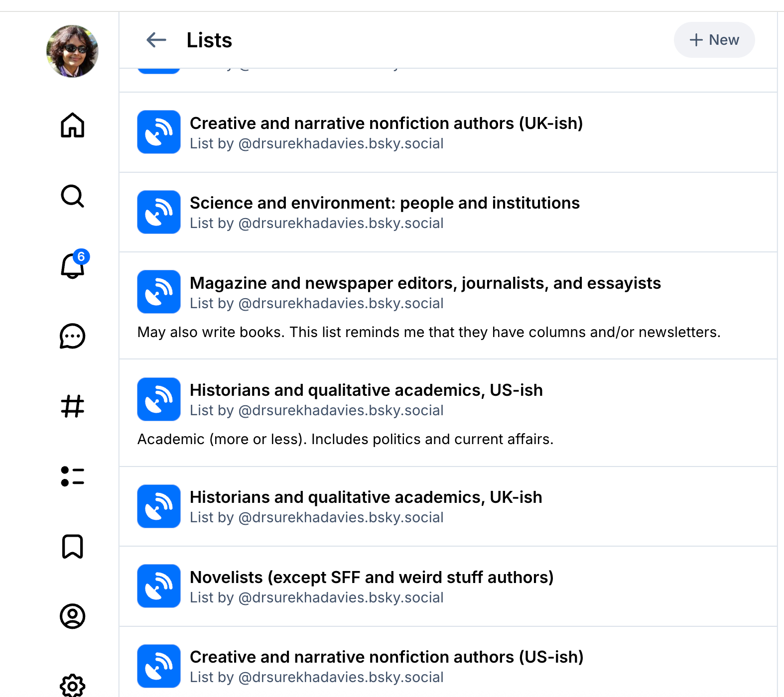Viewport: 784px width, 697px height.
Task: Click the back arrow beside Lists
Action: [156, 40]
